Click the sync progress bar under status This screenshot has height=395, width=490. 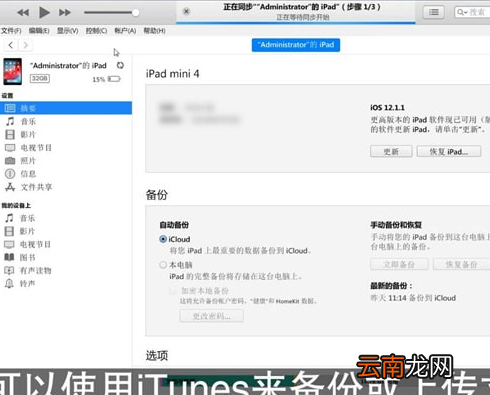(x=295, y=23)
